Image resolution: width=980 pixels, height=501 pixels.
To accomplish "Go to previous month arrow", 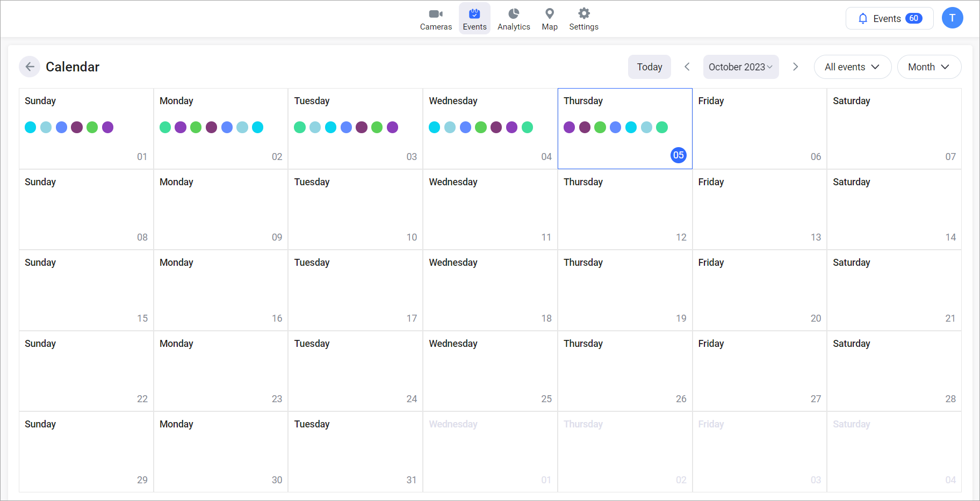I will [x=687, y=67].
